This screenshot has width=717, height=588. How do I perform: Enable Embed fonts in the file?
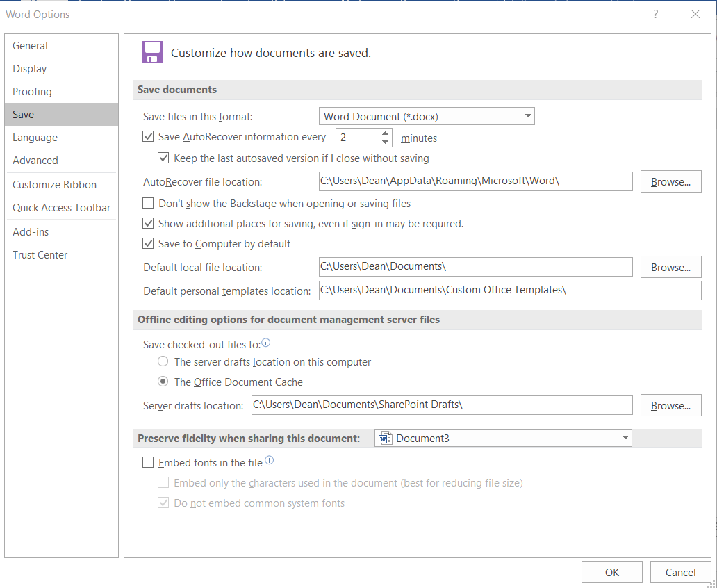click(148, 463)
